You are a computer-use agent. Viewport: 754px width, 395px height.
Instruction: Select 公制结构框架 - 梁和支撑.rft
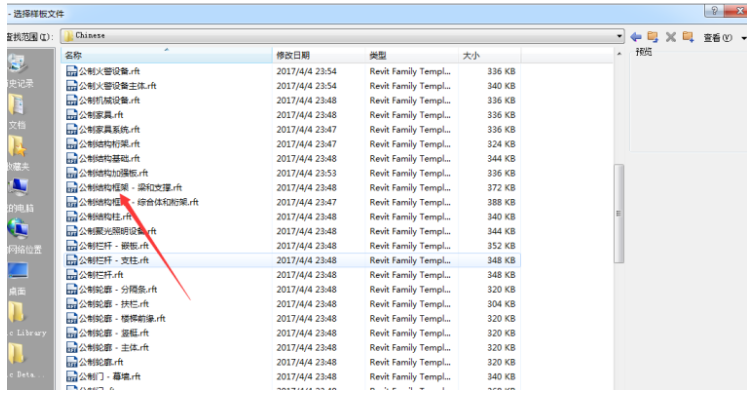pyautogui.click(x=130, y=188)
